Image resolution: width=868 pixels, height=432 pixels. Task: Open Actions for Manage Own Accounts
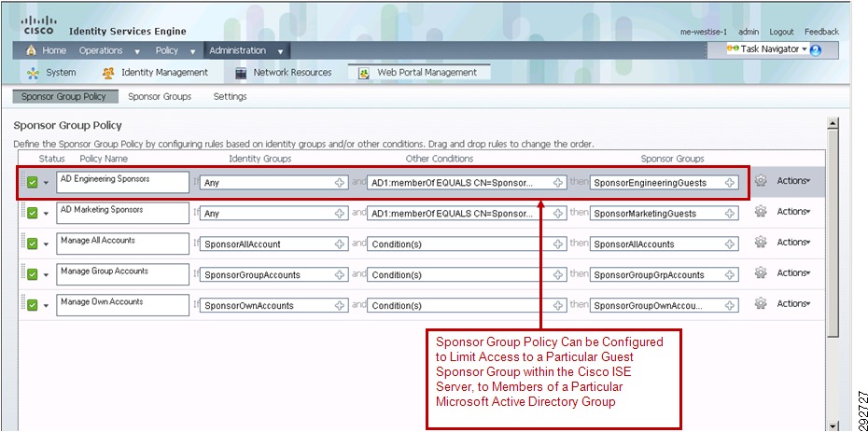tap(793, 303)
